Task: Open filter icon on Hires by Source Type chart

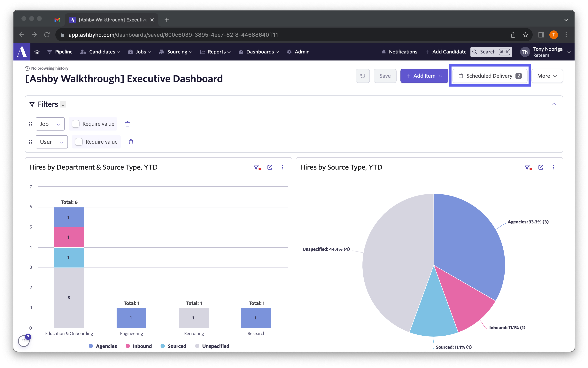Action: (x=527, y=167)
